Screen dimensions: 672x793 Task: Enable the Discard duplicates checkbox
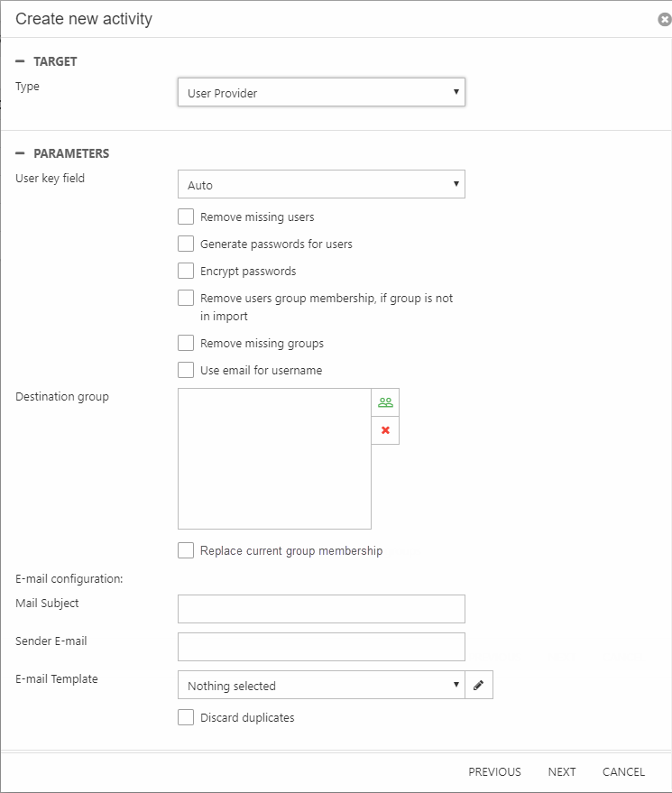[x=186, y=717]
